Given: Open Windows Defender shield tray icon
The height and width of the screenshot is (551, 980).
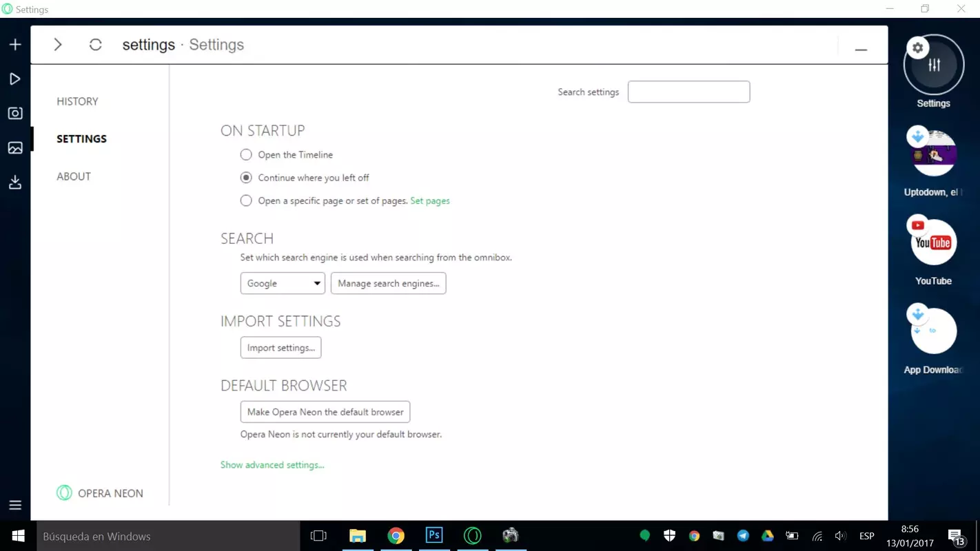Looking at the screenshot, I should click(669, 536).
